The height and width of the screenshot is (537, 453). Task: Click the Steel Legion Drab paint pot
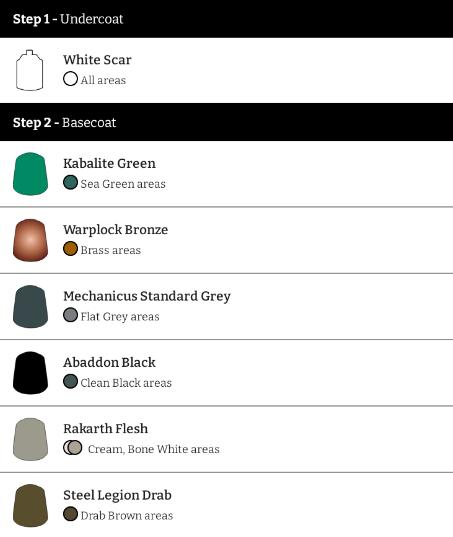click(x=30, y=505)
